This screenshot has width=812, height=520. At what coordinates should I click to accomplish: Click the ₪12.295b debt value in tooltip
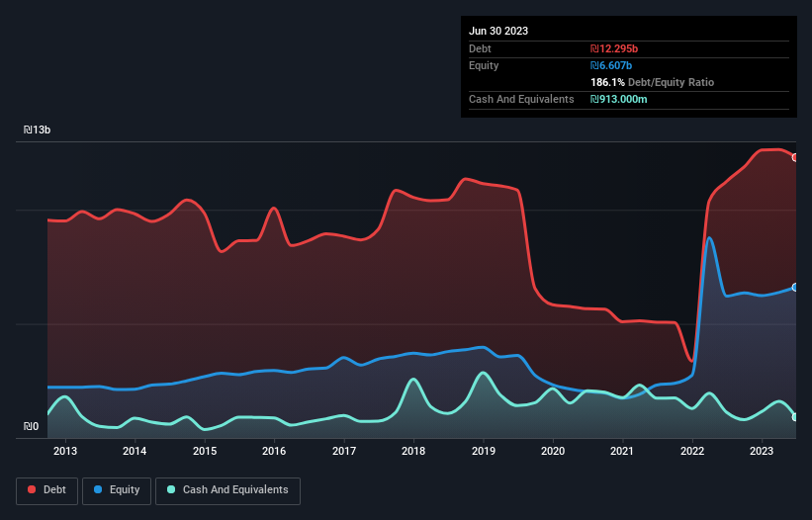click(x=614, y=48)
